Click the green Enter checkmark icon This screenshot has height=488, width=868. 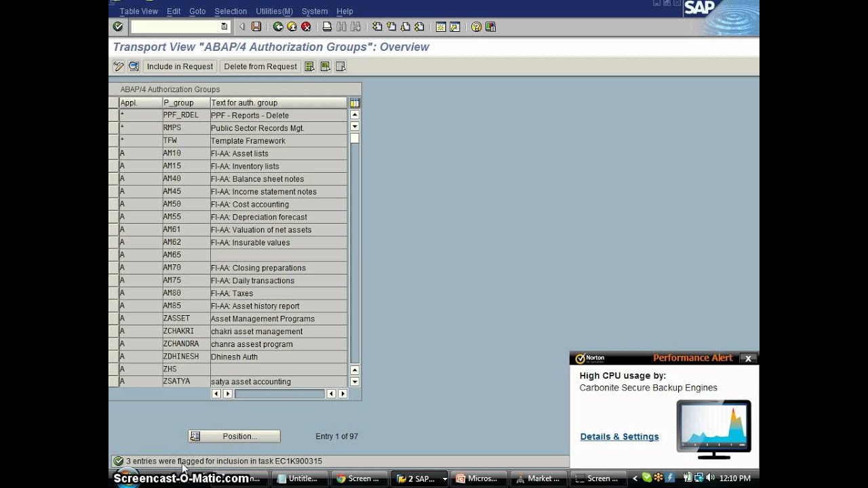pyautogui.click(x=118, y=26)
